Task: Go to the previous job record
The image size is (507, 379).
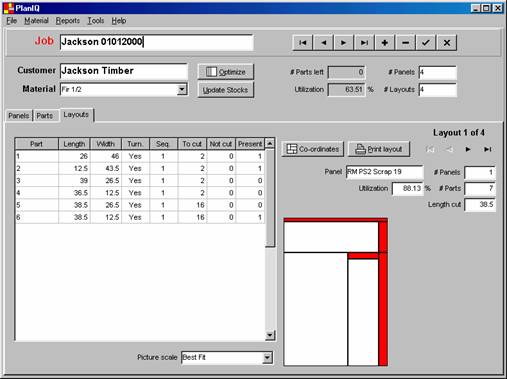Action: (x=323, y=43)
